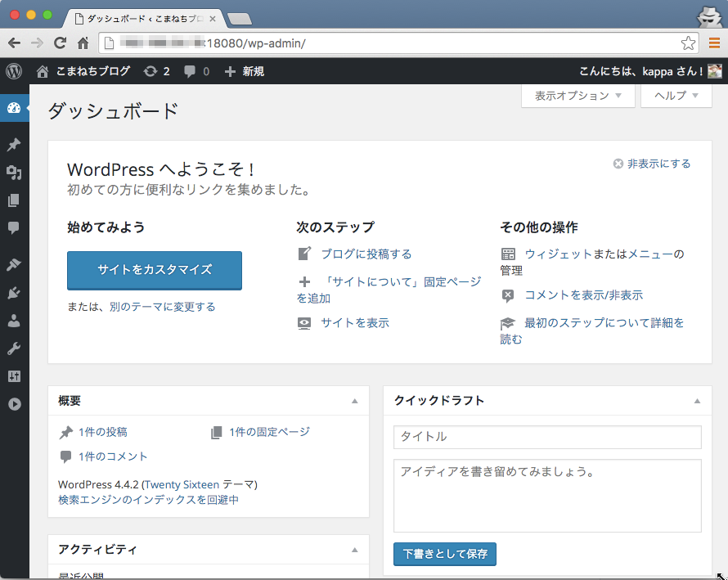Open a new browser tab
This screenshot has width=728, height=580.
click(x=240, y=19)
